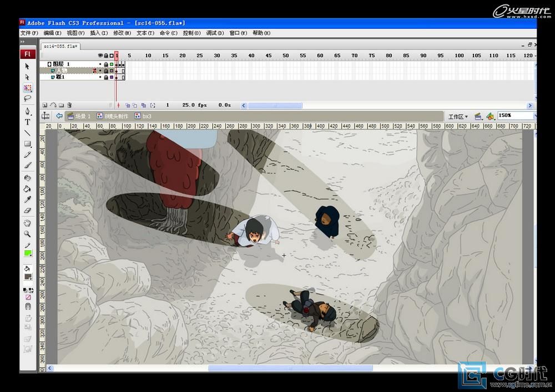
Task: Go to B镜头制作 symbol in the edit bar
Action: pos(113,116)
